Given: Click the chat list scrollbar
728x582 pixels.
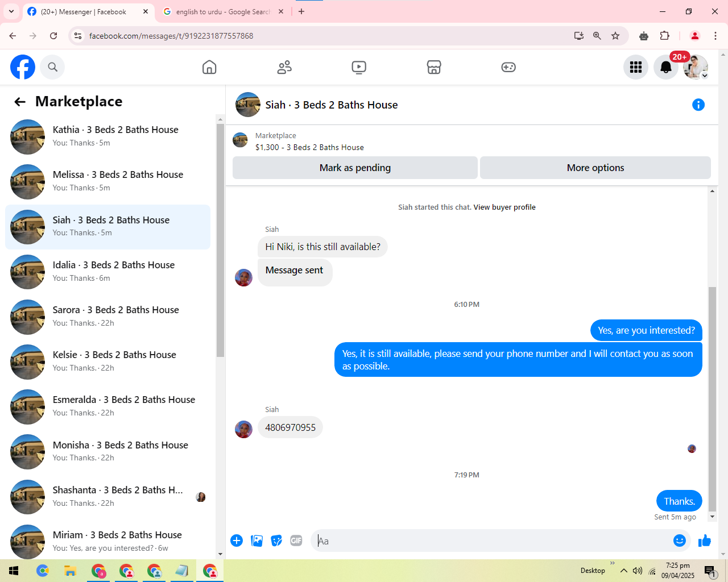Looking at the screenshot, I should pyautogui.click(x=221, y=240).
